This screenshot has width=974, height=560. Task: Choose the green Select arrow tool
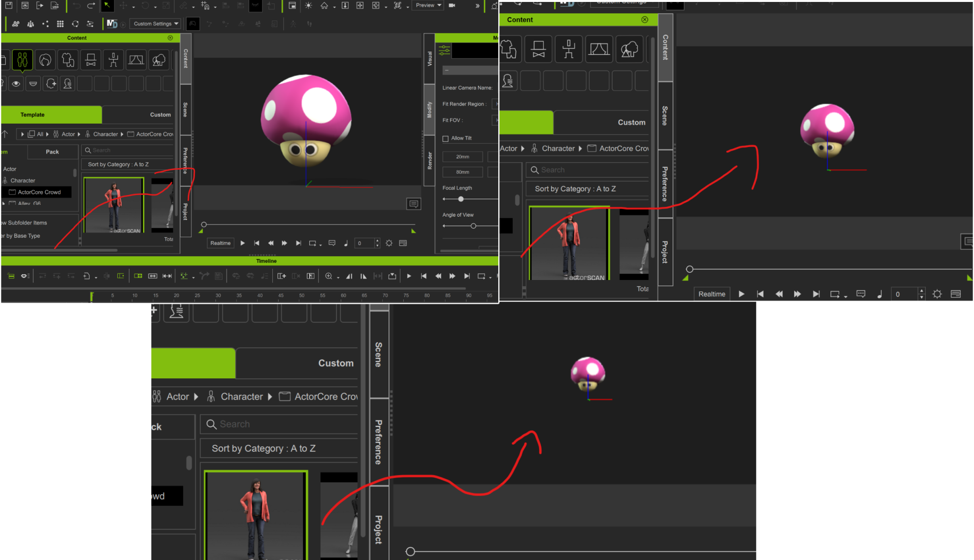point(107,5)
